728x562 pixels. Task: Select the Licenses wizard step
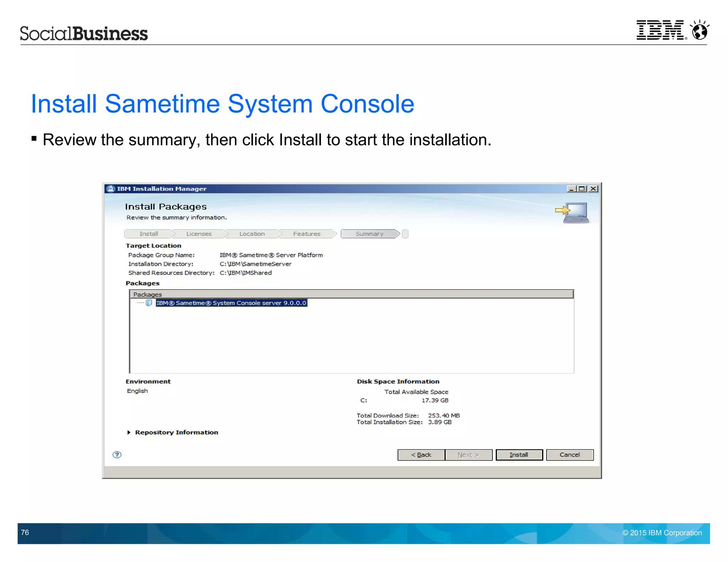pos(199,234)
